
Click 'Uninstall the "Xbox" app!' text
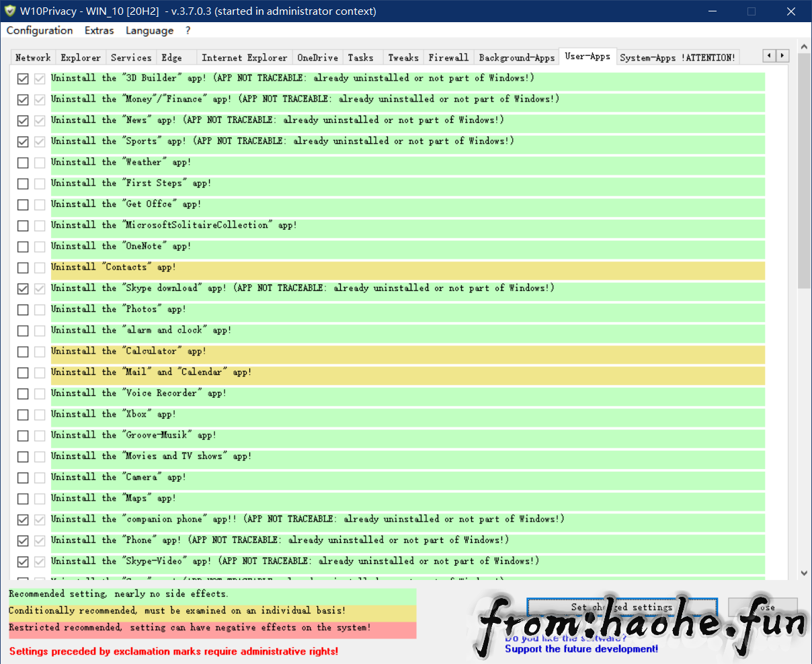(x=114, y=414)
